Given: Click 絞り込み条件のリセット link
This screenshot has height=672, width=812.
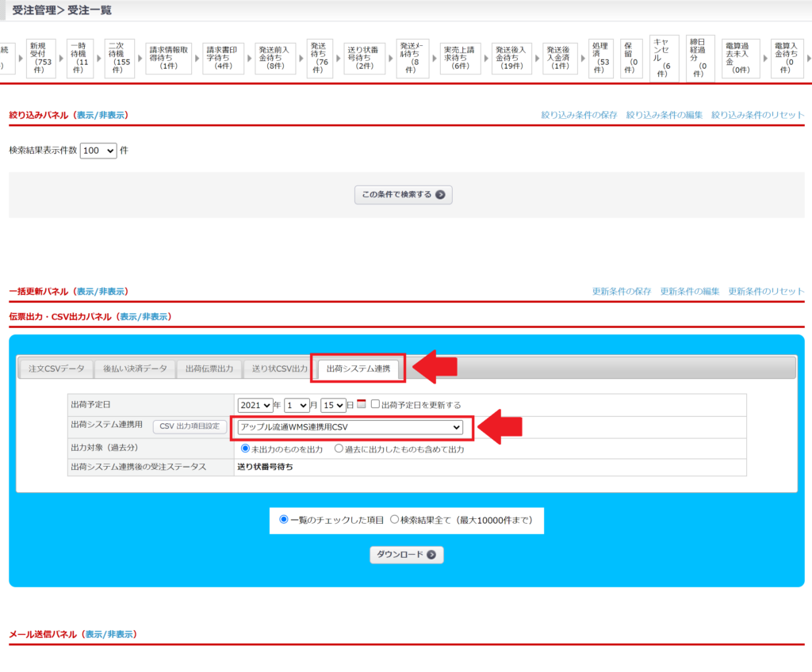Looking at the screenshot, I should pyautogui.click(x=757, y=115).
